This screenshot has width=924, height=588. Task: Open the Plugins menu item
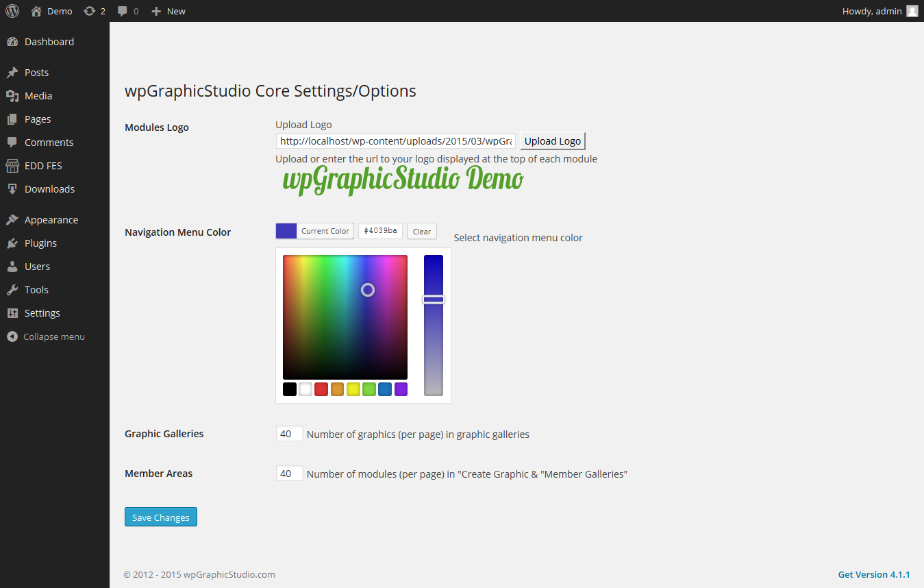coord(55,243)
